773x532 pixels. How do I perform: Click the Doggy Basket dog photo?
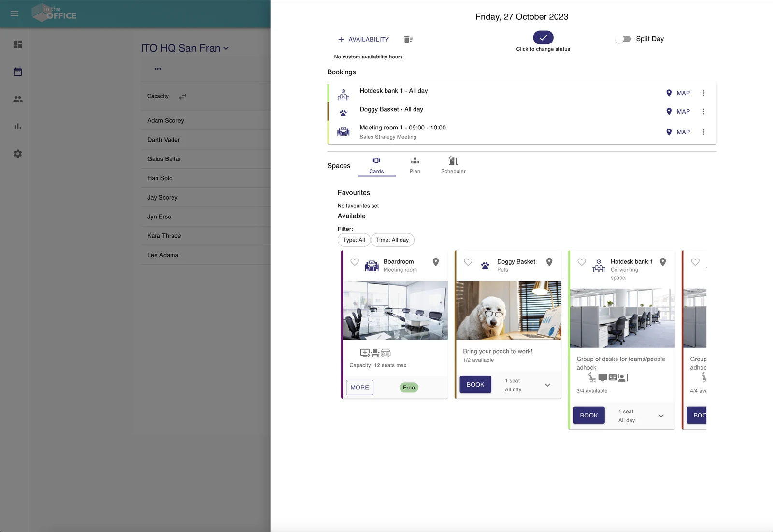(509, 311)
